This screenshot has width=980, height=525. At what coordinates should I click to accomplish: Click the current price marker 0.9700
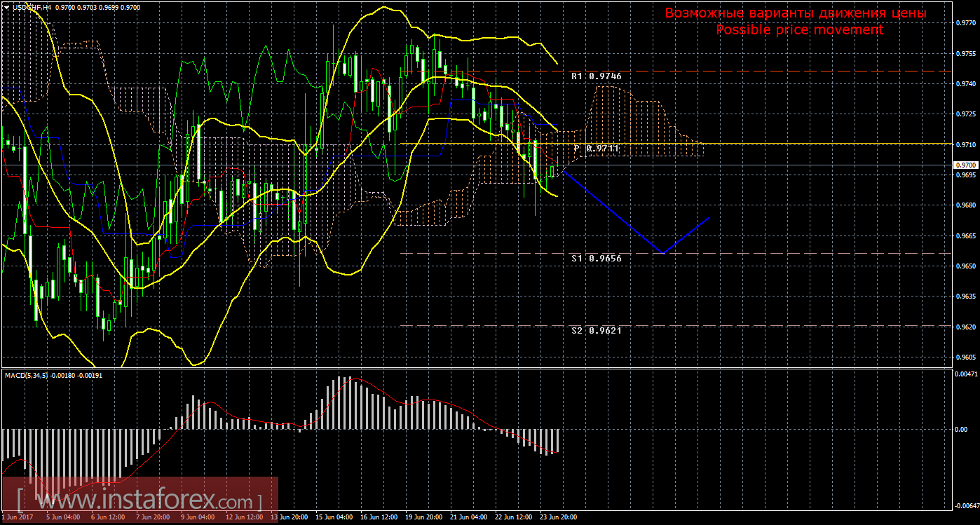coord(965,165)
